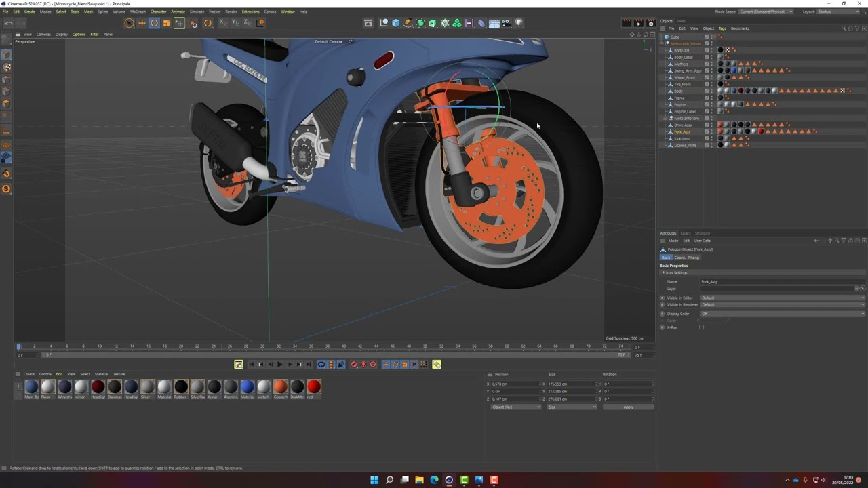The image size is (868, 488).
Task: Toggle the Y axis lock
Action: 235,23
